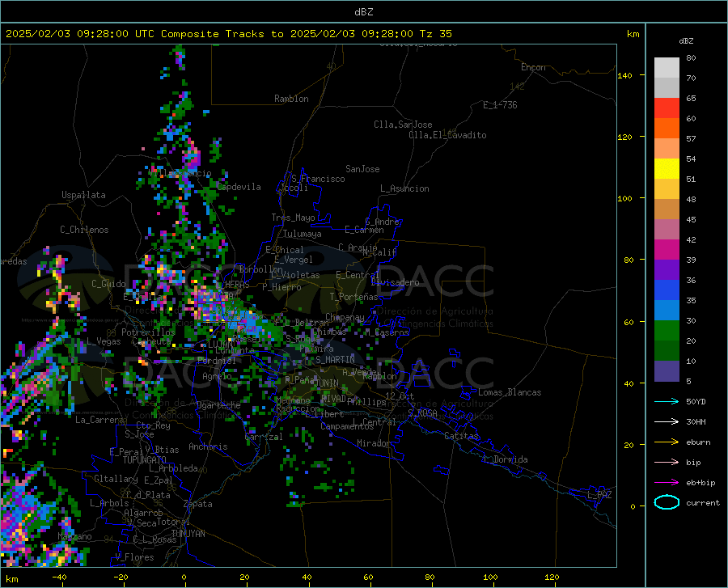Select the orange 60 dBZ legend swatch
728x588 pixels.
[x=667, y=128]
